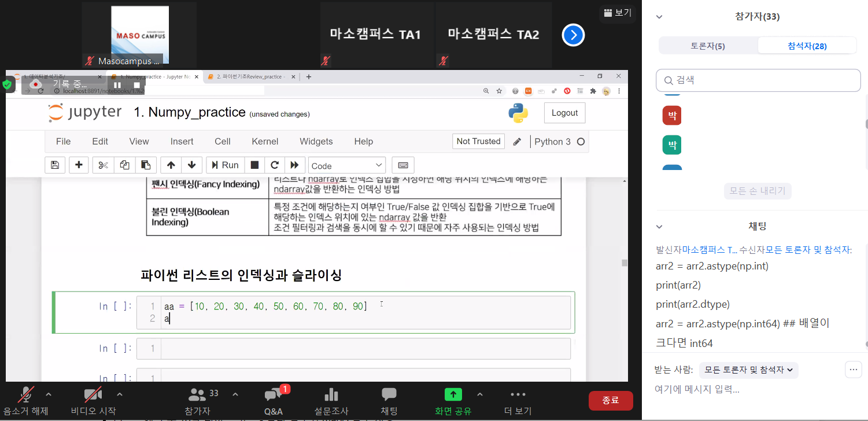The width and height of the screenshot is (868, 421).
Task: Open the Kernel menu
Action: 265,142
